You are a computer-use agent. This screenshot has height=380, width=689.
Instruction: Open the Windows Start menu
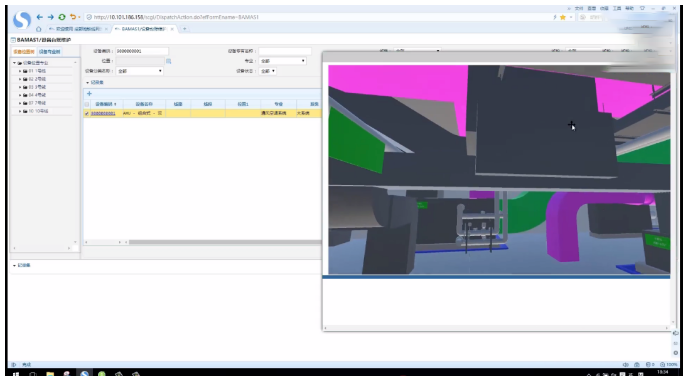pyautogui.click(x=16, y=374)
